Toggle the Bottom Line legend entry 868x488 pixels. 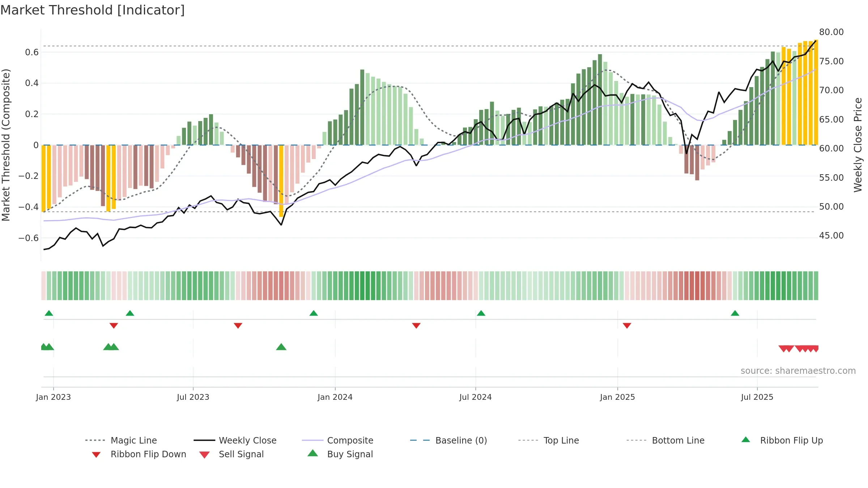[x=665, y=440]
